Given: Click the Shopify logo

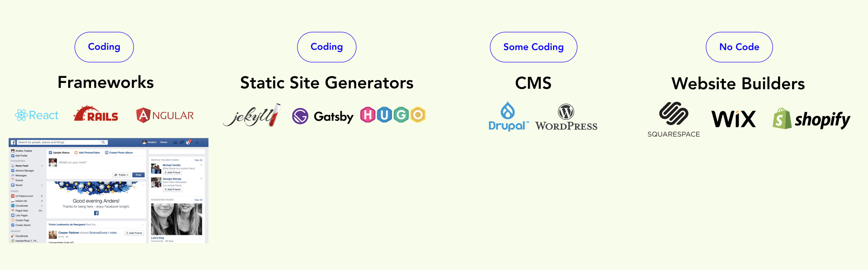Looking at the screenshot, I should (811, 118).
